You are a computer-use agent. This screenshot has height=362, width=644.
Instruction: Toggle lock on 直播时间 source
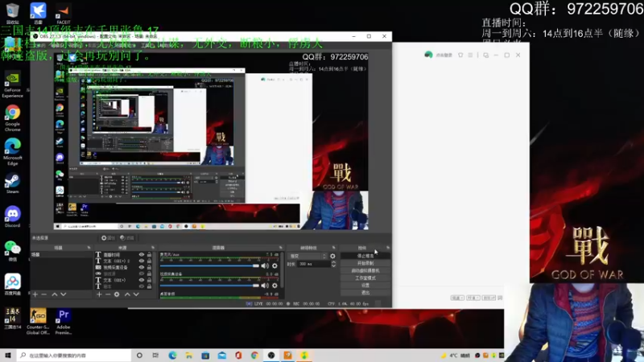point(149,255)
